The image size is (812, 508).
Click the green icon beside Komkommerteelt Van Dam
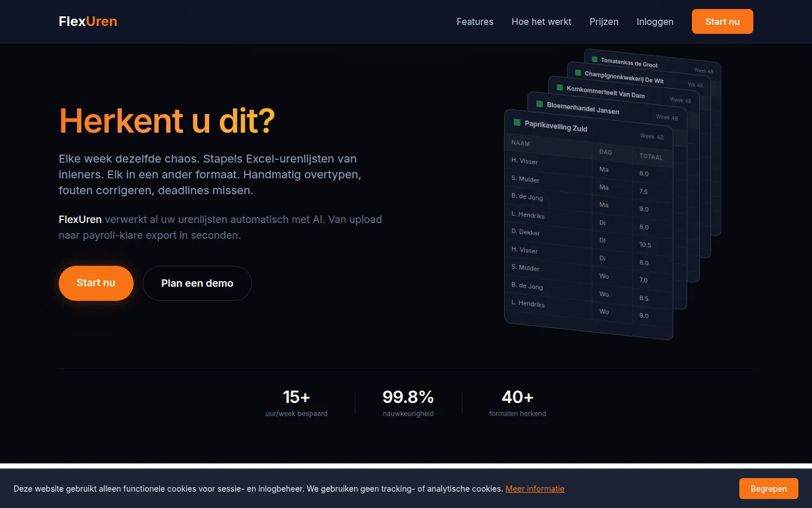click(560, 87)
